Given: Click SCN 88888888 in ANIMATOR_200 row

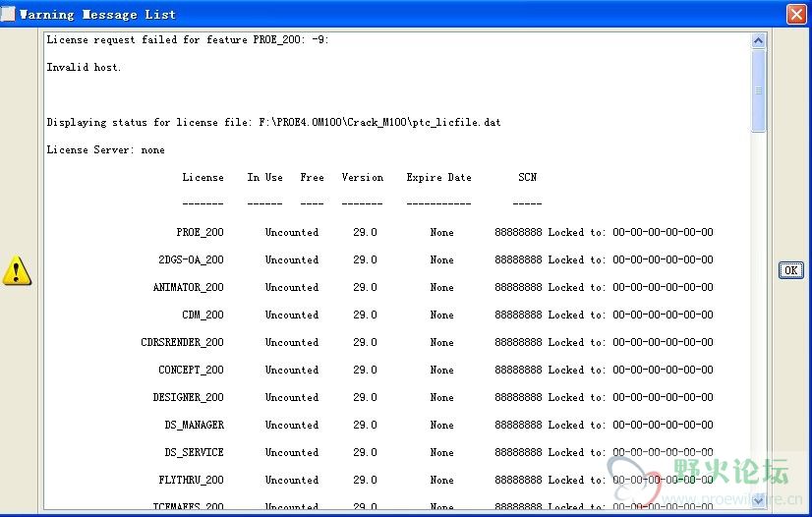Looking at the screenshot, I should pyautogui.click(x=518, y=287).
